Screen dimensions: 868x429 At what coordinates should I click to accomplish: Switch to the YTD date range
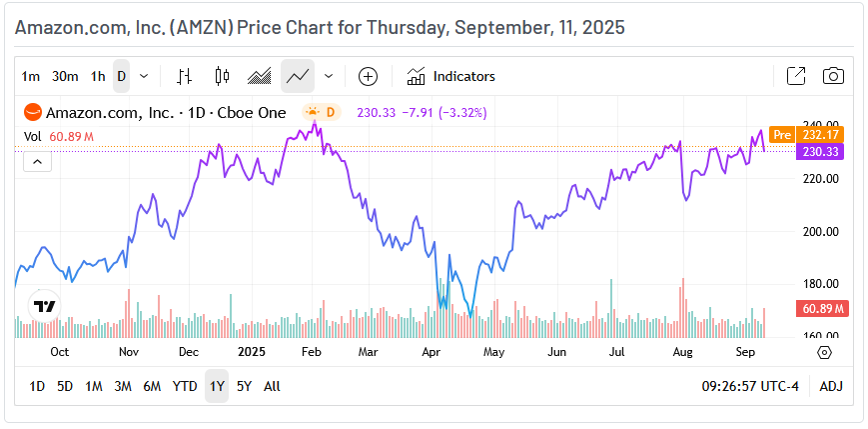185,386
